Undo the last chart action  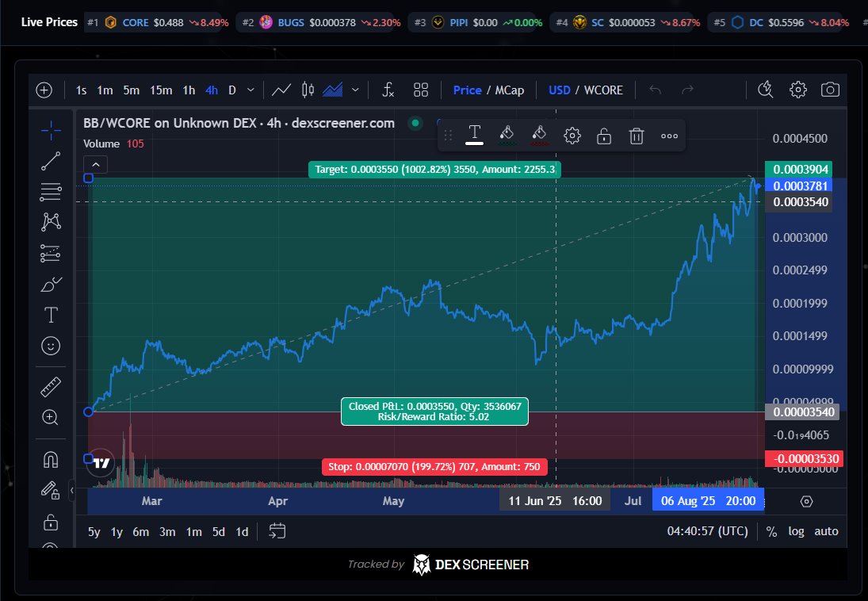656,90
